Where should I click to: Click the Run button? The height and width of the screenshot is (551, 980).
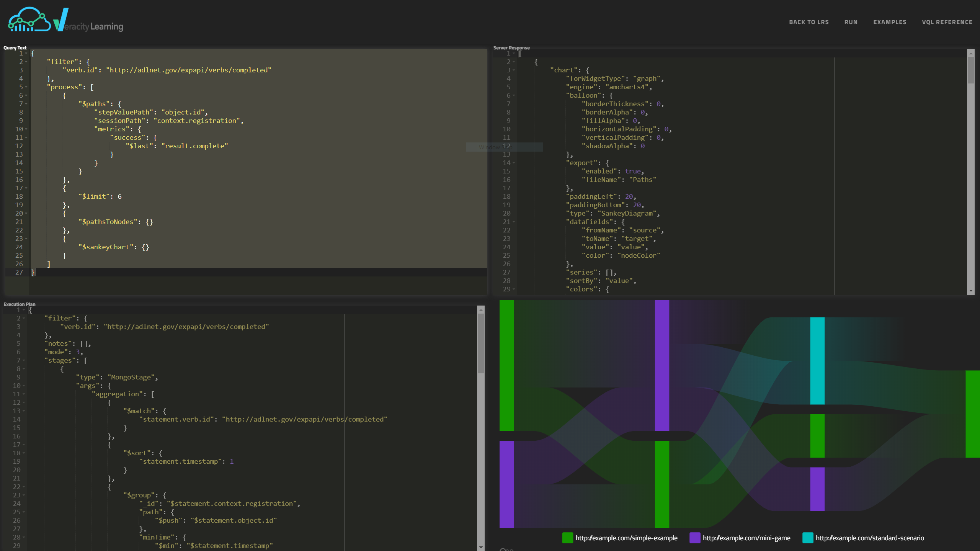[851, 22]
